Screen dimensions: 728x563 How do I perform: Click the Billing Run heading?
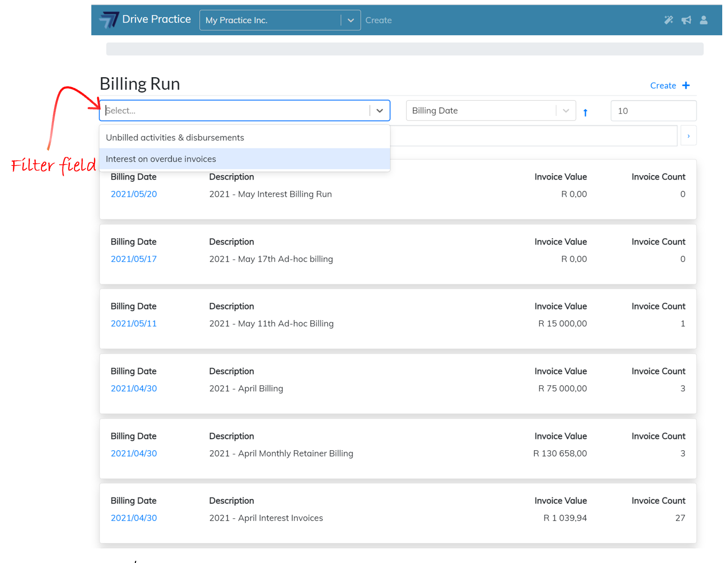point(140,84)
